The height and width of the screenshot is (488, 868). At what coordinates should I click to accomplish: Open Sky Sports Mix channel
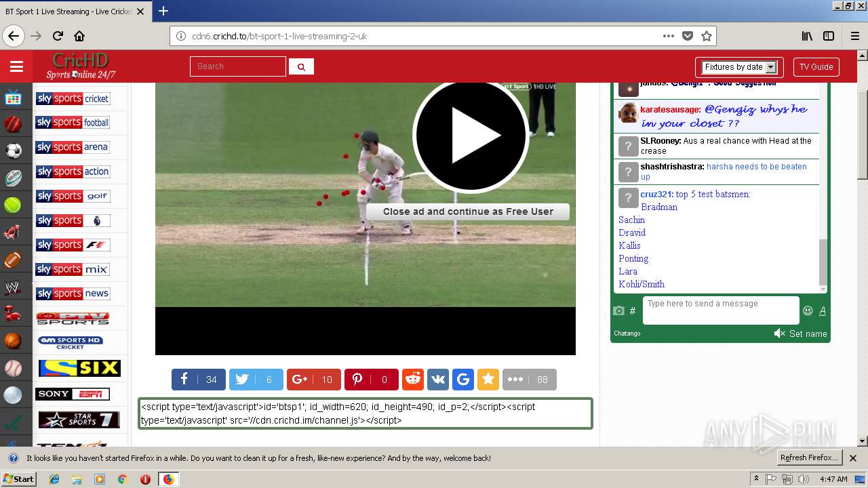pos(73,269)
